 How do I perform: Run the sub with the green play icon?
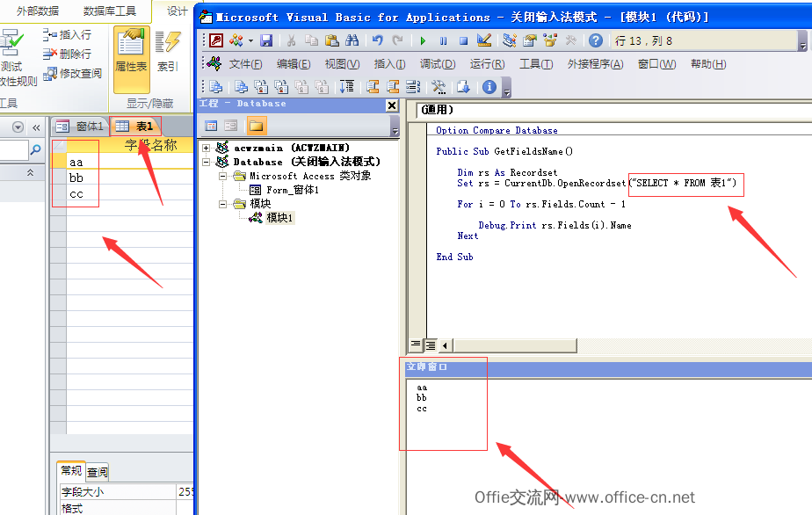(x=423, y=40)
